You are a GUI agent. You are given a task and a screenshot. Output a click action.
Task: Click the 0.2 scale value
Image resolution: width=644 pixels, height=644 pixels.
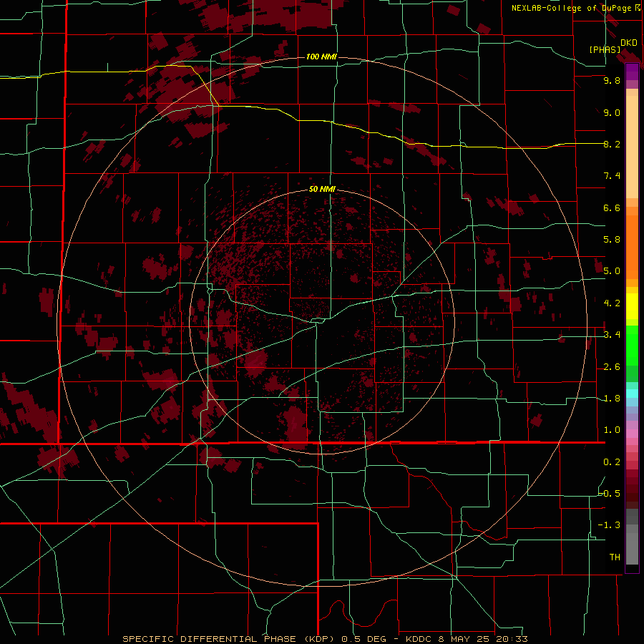pos(612,462)
